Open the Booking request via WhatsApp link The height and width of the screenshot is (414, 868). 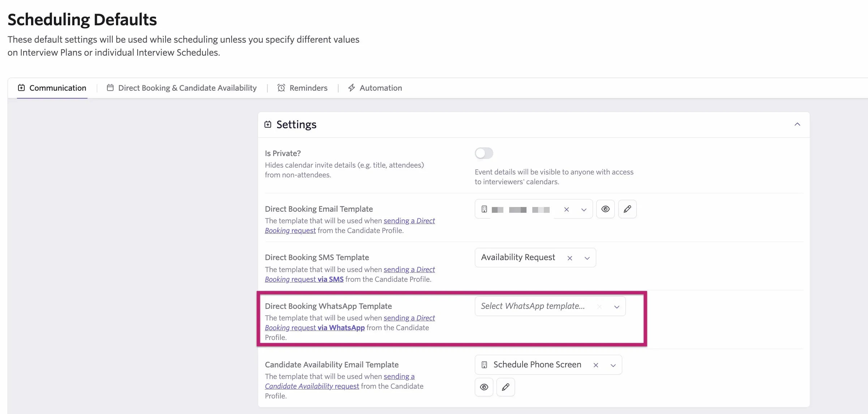pyautogui.click(x=315, y=328)
